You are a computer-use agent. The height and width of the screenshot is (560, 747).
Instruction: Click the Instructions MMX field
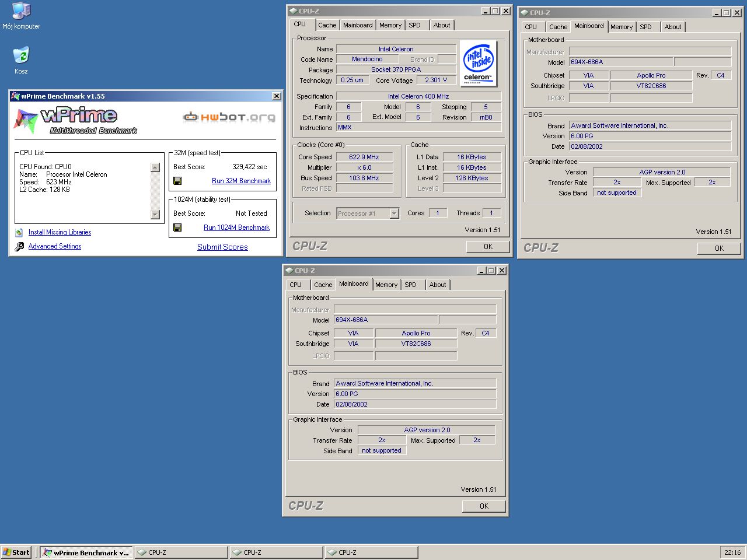[418, 128]
